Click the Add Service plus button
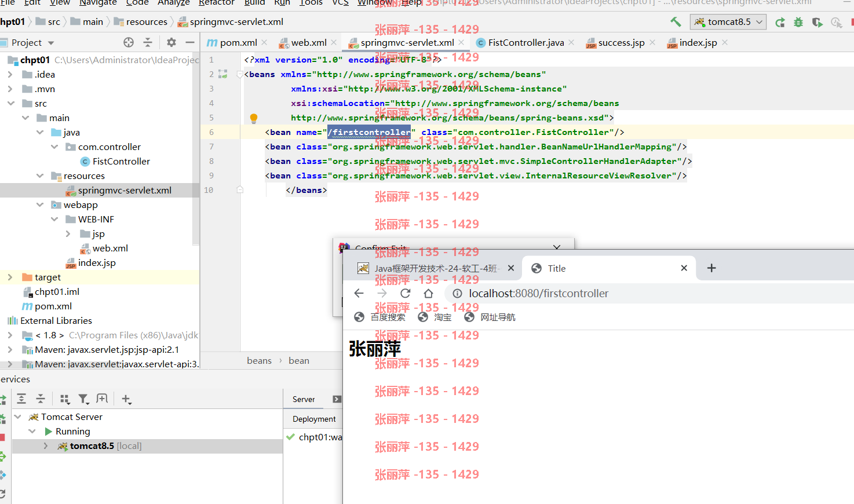This screenshot has height=504, width=854. tap(126, 399)
